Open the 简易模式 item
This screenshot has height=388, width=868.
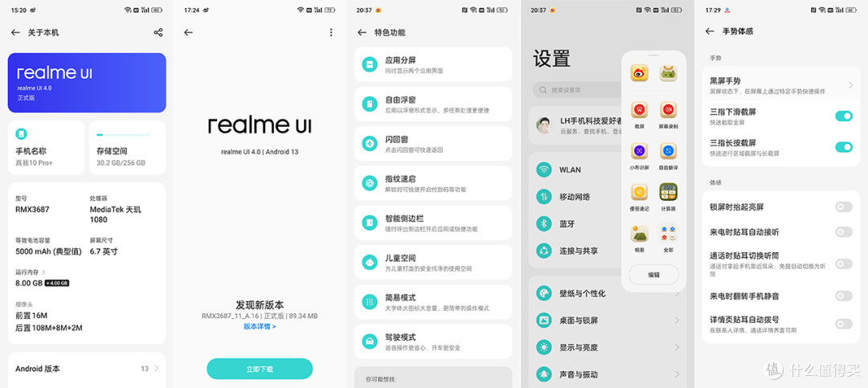(433, 302)
